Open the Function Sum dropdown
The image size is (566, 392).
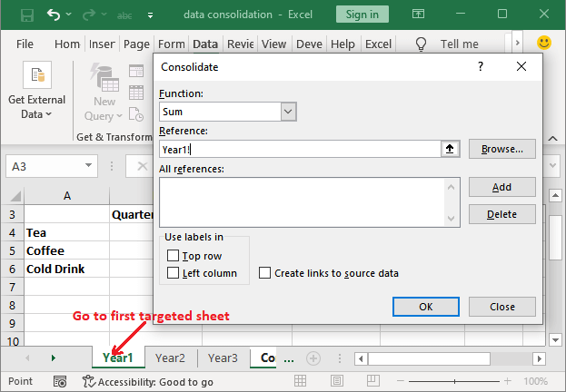coord(288,112)
